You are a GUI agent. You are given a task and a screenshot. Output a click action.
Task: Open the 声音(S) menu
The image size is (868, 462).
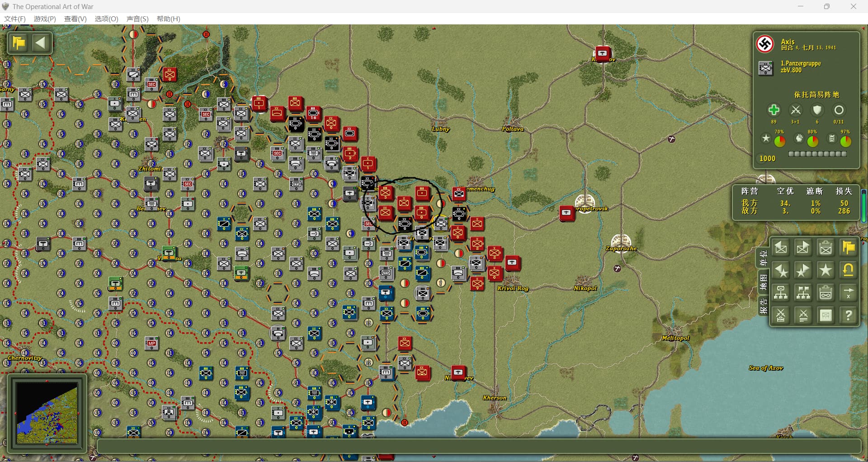pos(137,19)
